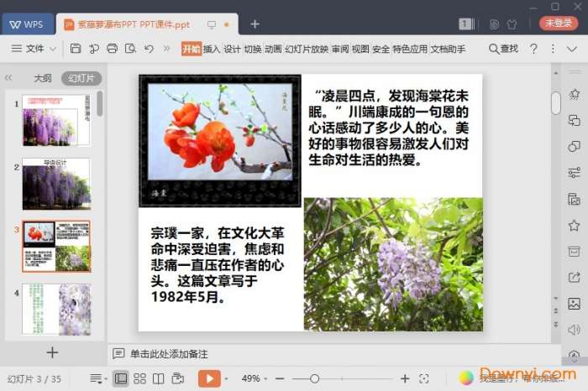The height and width of the screenshot is (391, 588).
Task: Click the 未登录 login button
Action: click(559, 23)
